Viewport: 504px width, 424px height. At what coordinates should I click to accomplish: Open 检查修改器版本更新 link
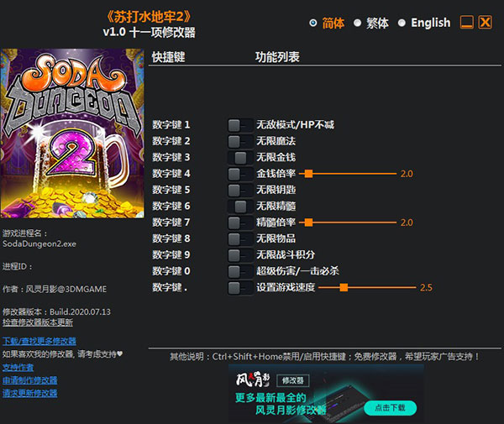38,322
